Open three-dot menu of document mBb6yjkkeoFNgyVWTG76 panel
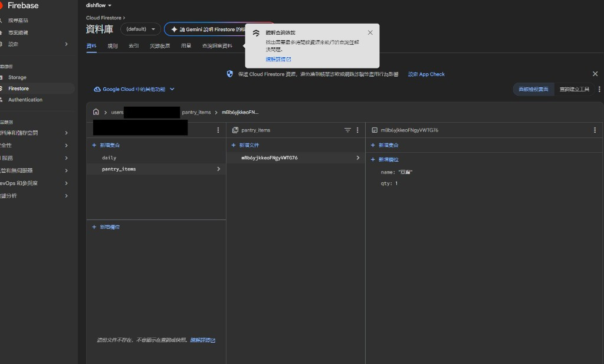604x364 pixels. click(x=595, y=130)
